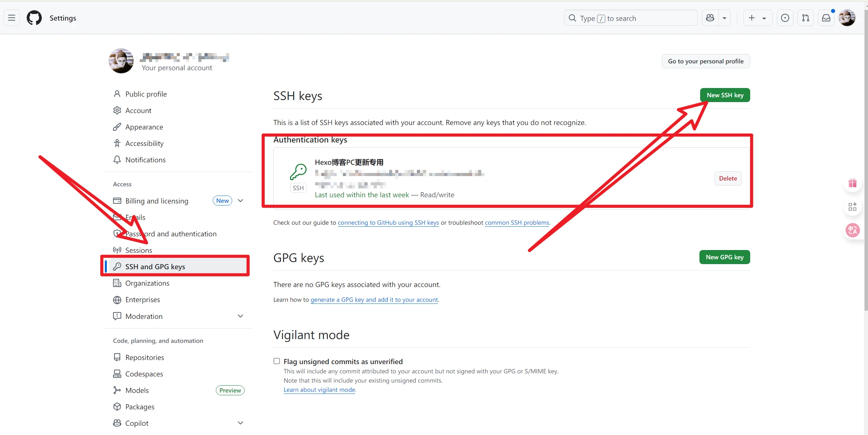This screenshot has width=868, height=435.
Task: Open the hamburger navigation menu
Action: (12, 18)
